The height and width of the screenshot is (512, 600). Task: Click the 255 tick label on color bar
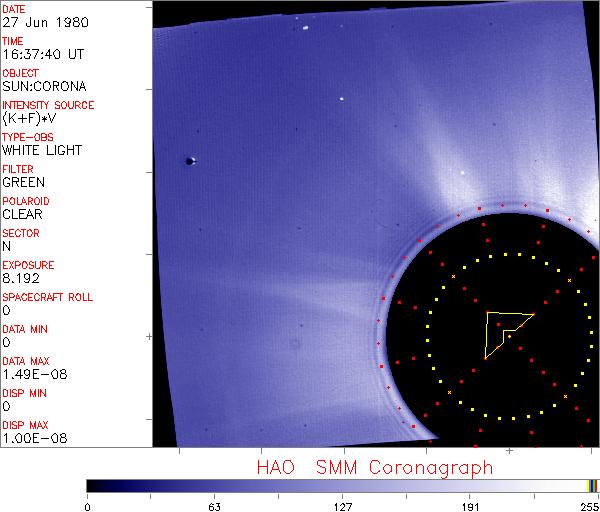(x=590, y=507)
